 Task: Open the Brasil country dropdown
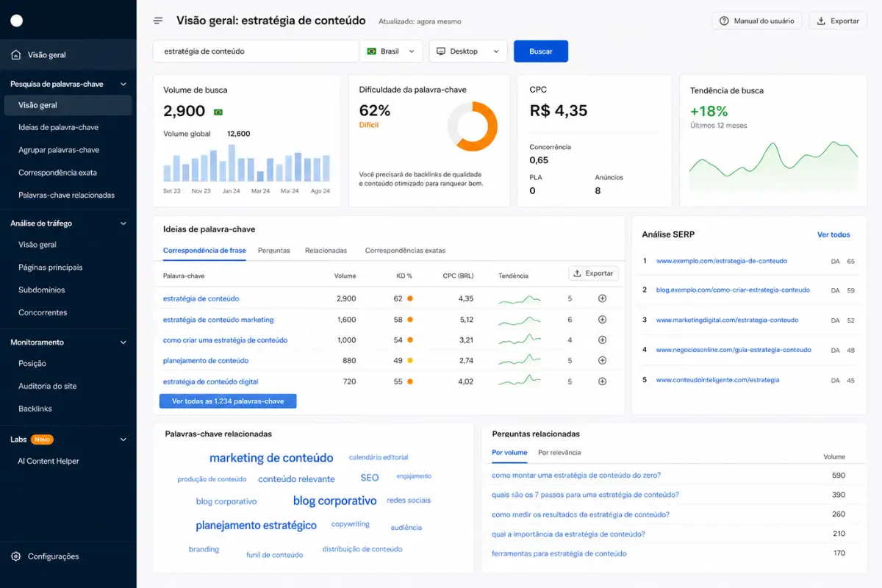point(391,51)
